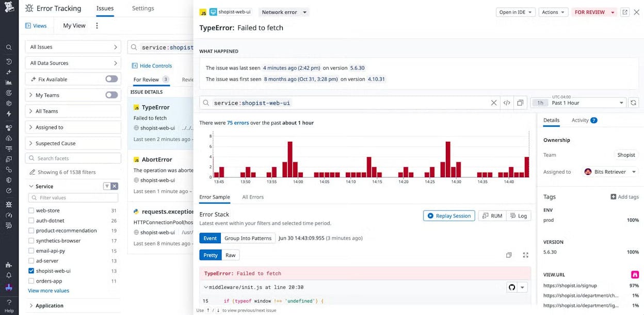Image resolution: width=644 pixels, height=315 pixels.
Task: Clear the Service facet with X icon
Action: pos(115,186)
